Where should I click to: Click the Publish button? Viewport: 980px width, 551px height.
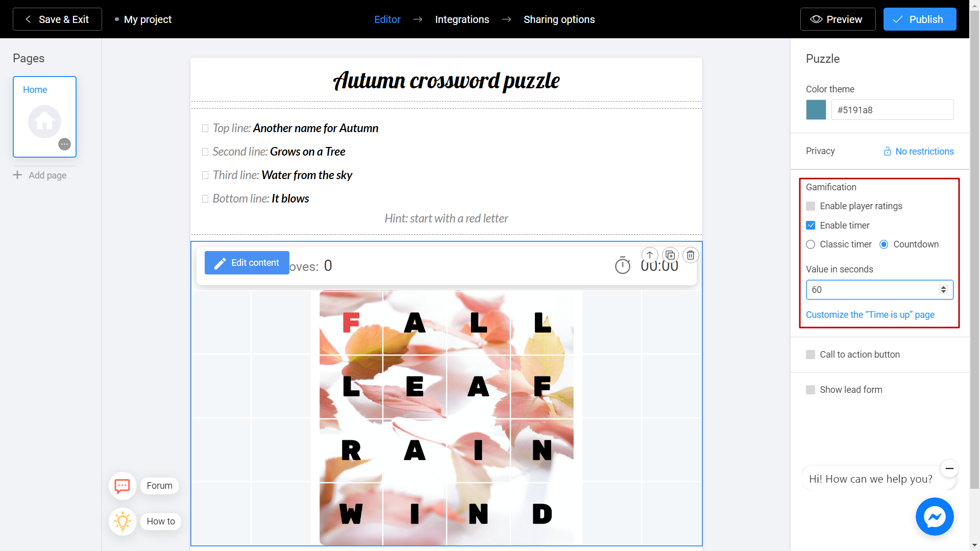tap(920, 19)
